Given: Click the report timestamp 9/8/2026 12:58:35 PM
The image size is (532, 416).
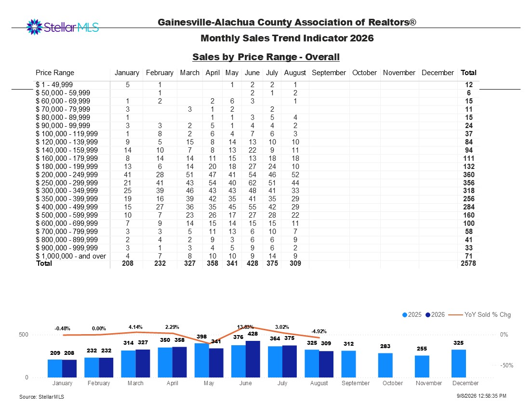Looking at the screenshot, I should (481, 396).
